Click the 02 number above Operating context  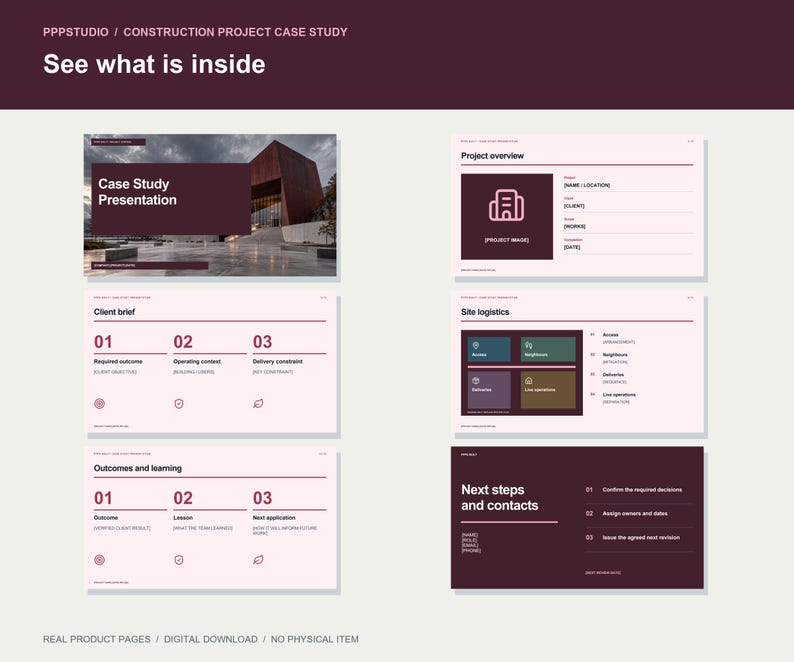point(183,342)
